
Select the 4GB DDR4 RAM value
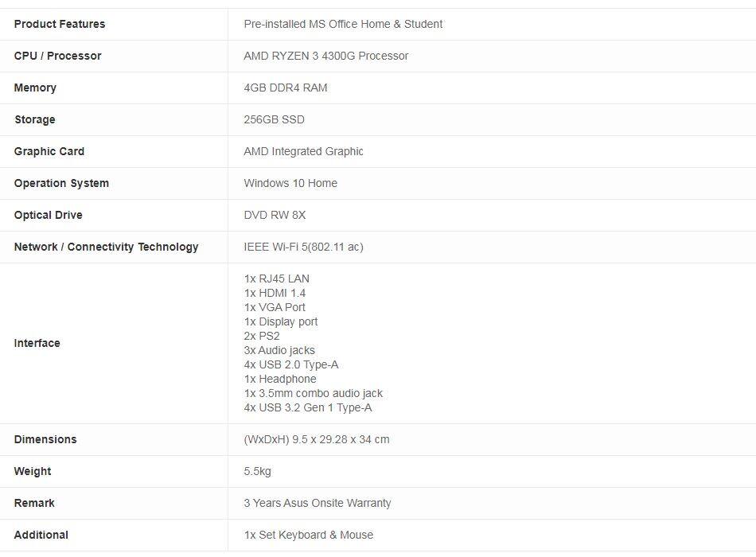click(x=285, y=88)
